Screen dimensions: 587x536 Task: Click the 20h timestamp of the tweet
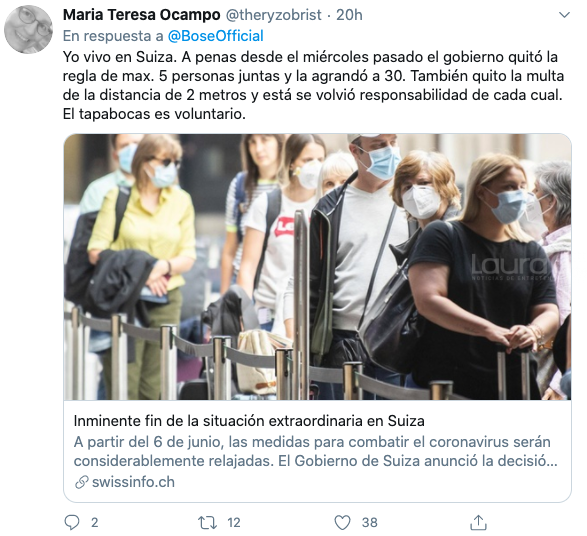tap(349, 15)
